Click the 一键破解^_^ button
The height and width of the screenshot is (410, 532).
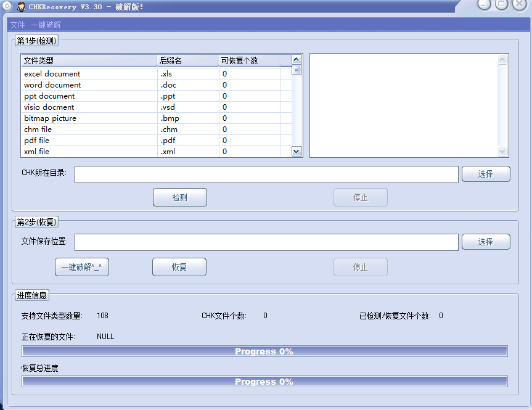click(82, 267)
